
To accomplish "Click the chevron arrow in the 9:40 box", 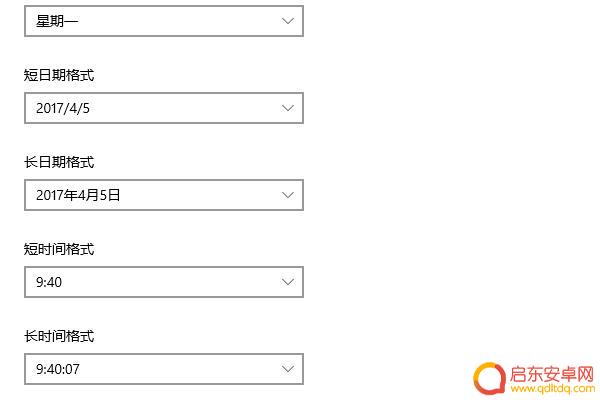I will [288, 282].
